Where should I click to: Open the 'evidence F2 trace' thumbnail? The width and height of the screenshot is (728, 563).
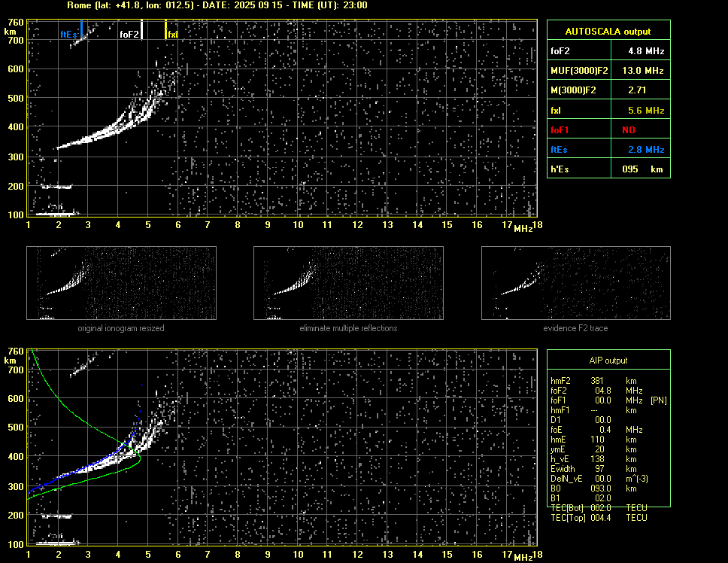pos(576,283)
